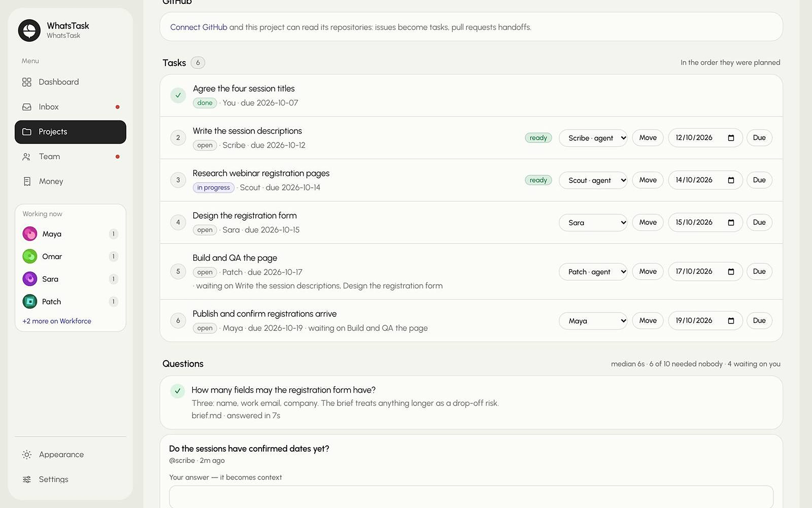Click Move for Publish and confirm registrations arrive
812x508 pixels.
pos(648,321)
